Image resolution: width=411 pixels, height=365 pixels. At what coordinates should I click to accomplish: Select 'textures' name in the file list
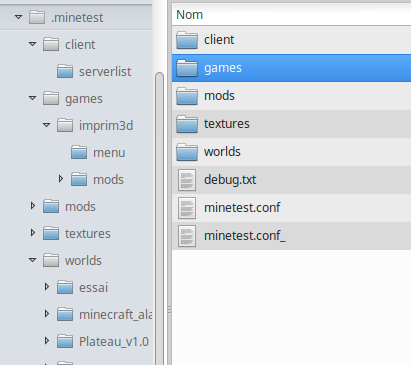coord(227,124)
